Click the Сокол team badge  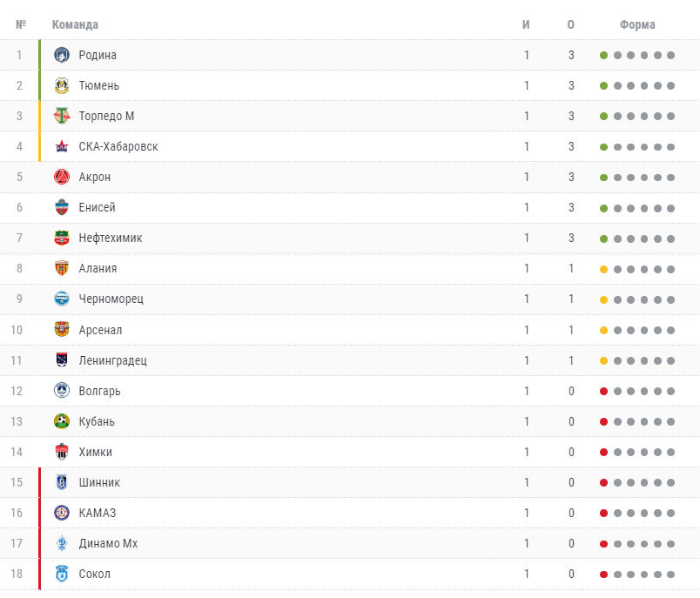62,574
